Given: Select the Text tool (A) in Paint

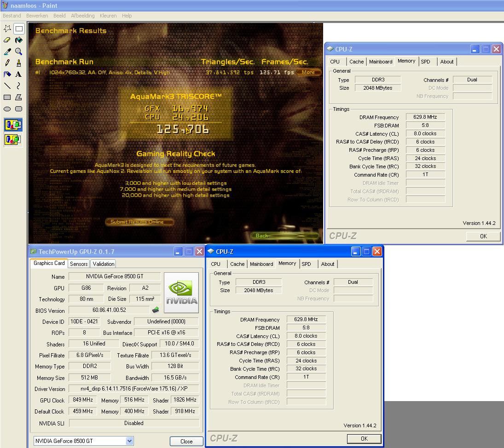Looking at the screenshot, I should (19, 74).
